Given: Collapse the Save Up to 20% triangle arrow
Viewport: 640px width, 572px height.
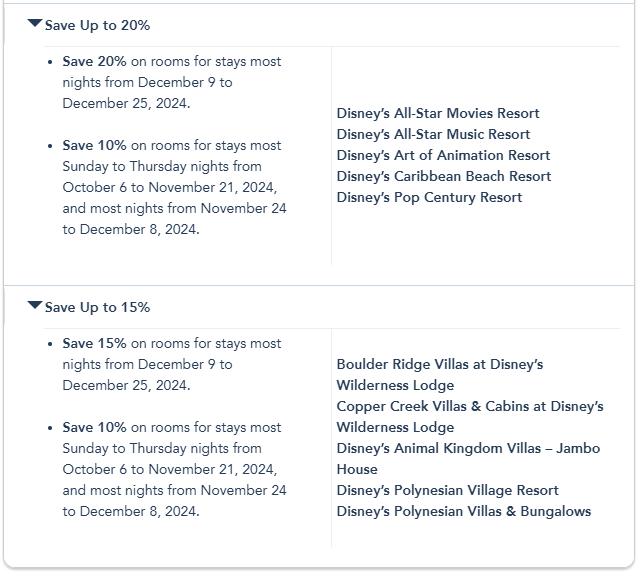Looking at the screenshot, I should point(35,23).
